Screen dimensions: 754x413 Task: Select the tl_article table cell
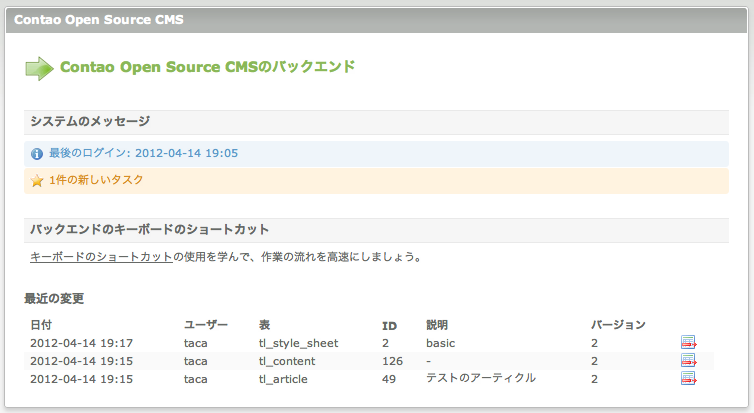coord(283,379)
